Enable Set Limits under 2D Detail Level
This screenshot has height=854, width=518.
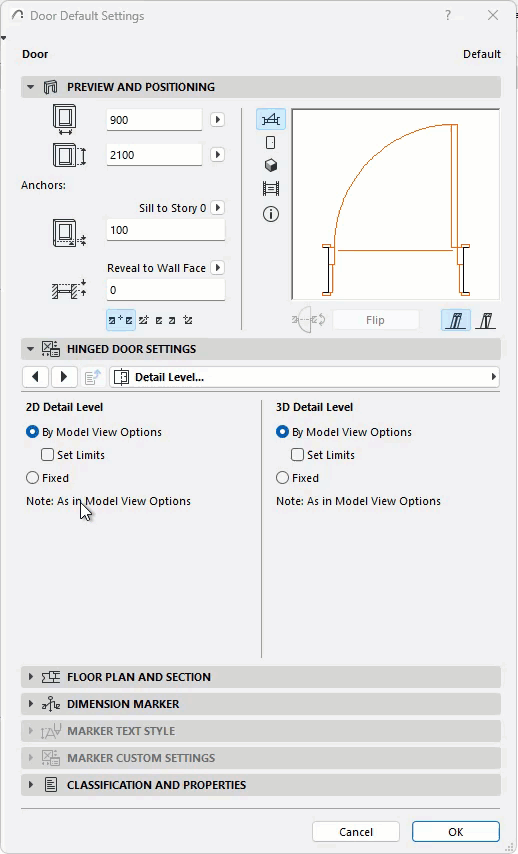point(47,455)
